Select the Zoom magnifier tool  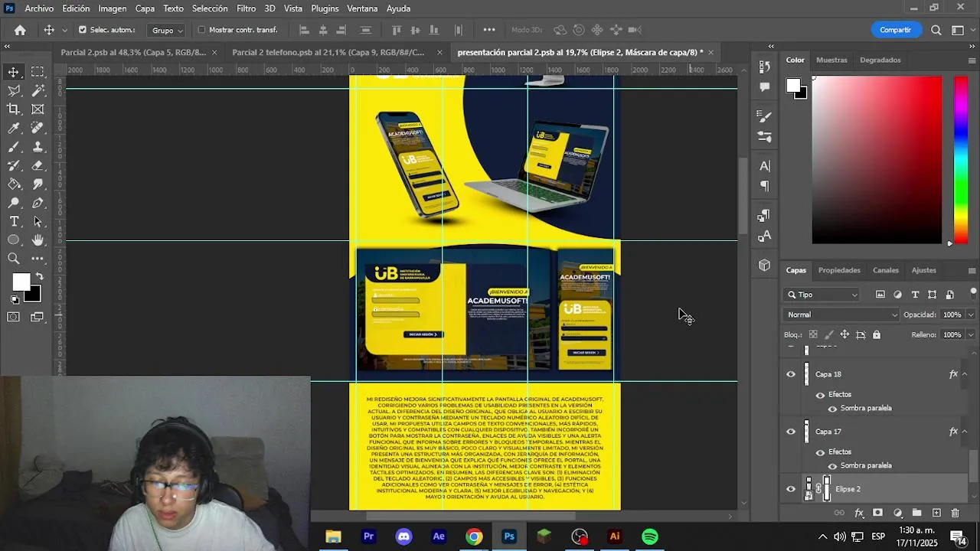point(14,259)
